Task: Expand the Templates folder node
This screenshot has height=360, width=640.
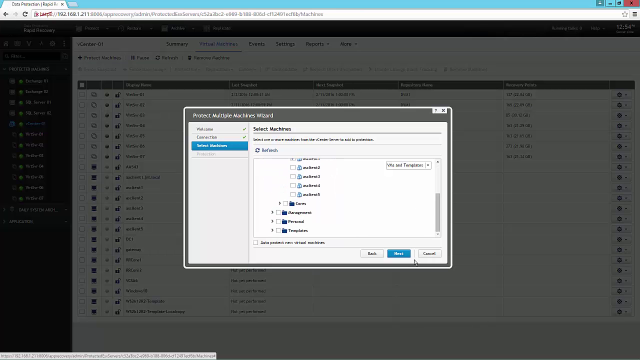Action: 272,231
